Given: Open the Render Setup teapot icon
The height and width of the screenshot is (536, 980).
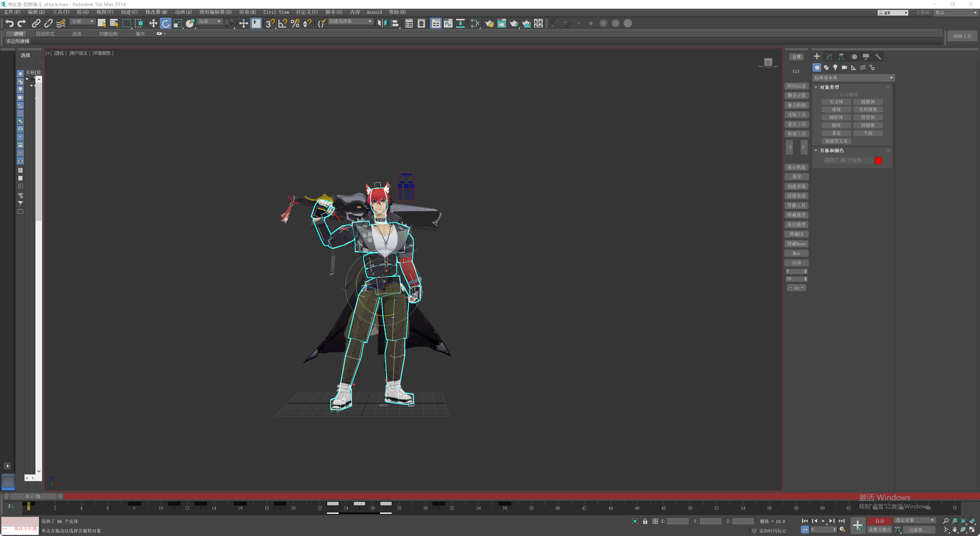Looking at the screenshot, I should tap(489, 23).
